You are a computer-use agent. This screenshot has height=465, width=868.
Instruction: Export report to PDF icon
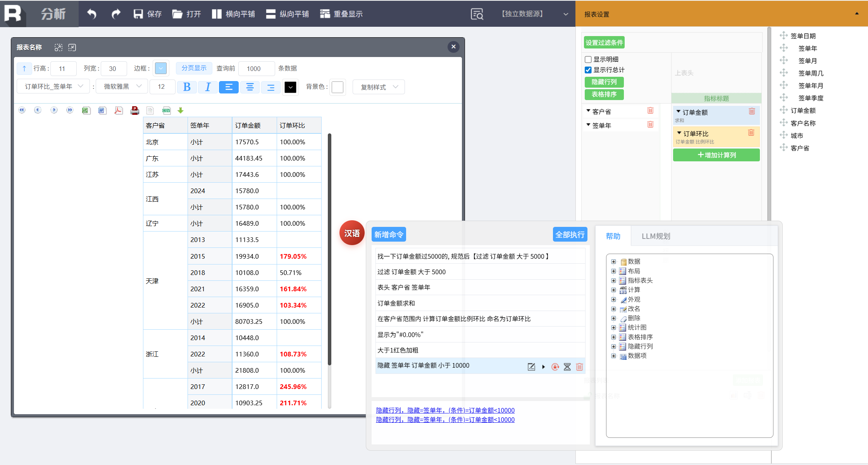(119, 111)
